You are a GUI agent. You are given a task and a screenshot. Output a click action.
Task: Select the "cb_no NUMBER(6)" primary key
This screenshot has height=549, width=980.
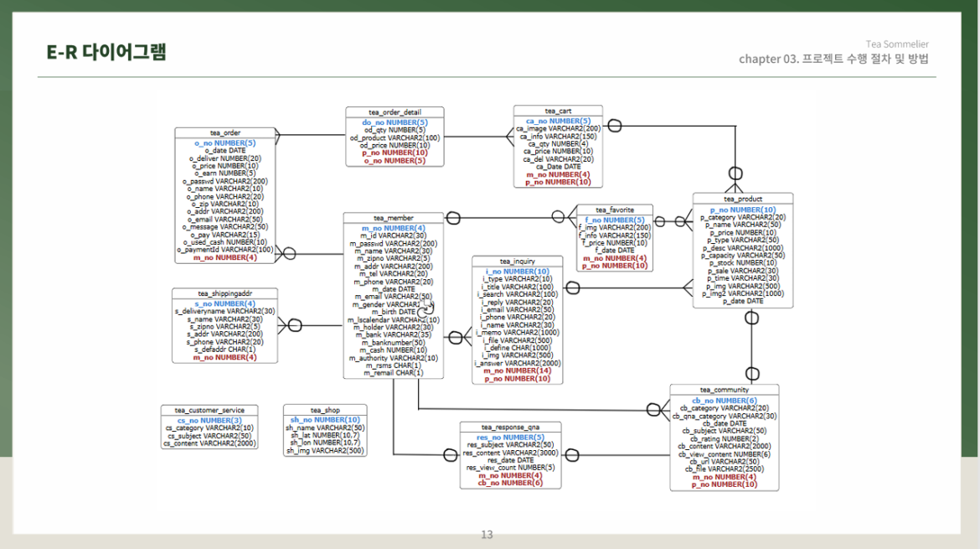[x=725, y=401]
